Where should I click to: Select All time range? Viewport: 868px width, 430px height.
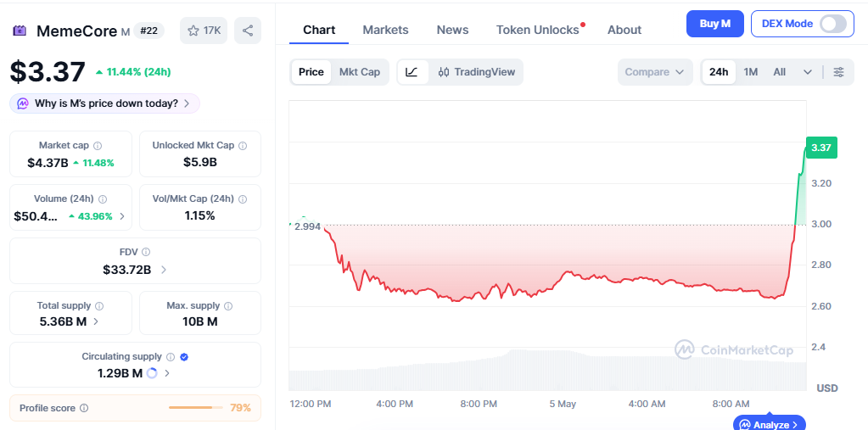click(779, 72)
